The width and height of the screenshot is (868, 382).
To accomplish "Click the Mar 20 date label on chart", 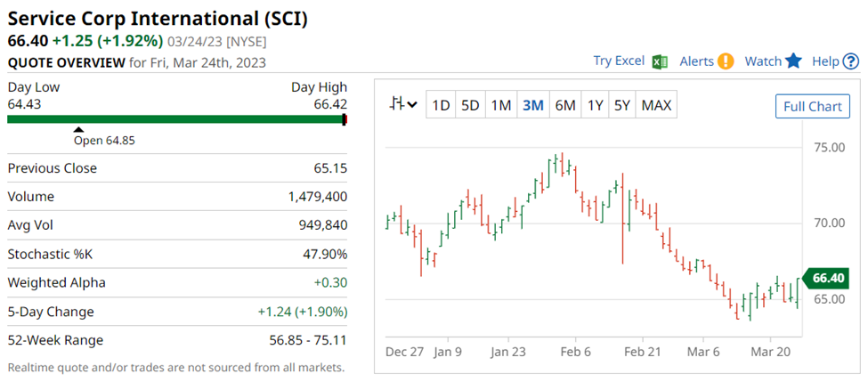I will click(x=771, y=352).
